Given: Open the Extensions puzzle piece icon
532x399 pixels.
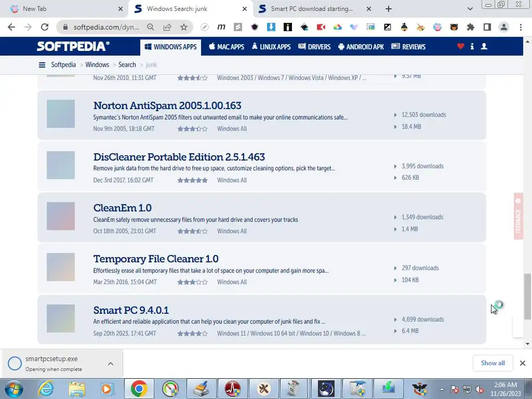Looking at the screenshot, I should pos(471,27).
